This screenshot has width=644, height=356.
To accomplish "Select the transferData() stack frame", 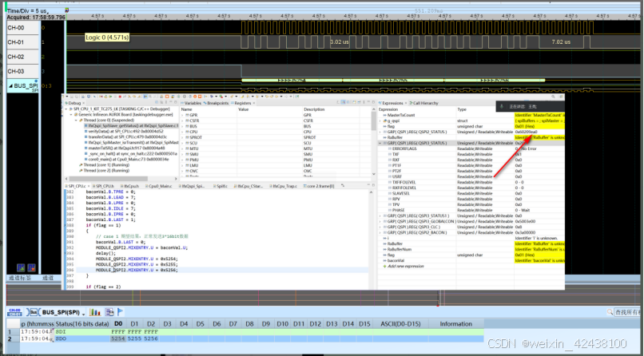I will 127,137.
